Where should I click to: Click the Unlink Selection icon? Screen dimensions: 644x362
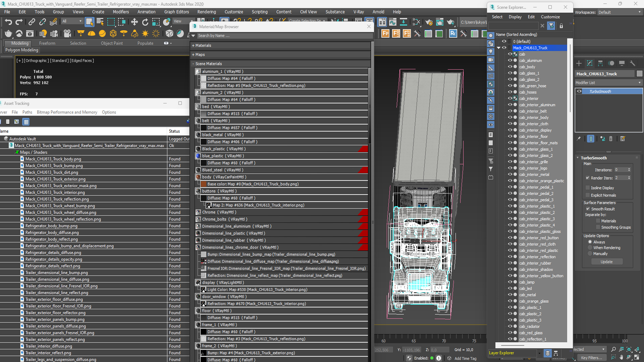pyautogui.click(x=42, y=22)
